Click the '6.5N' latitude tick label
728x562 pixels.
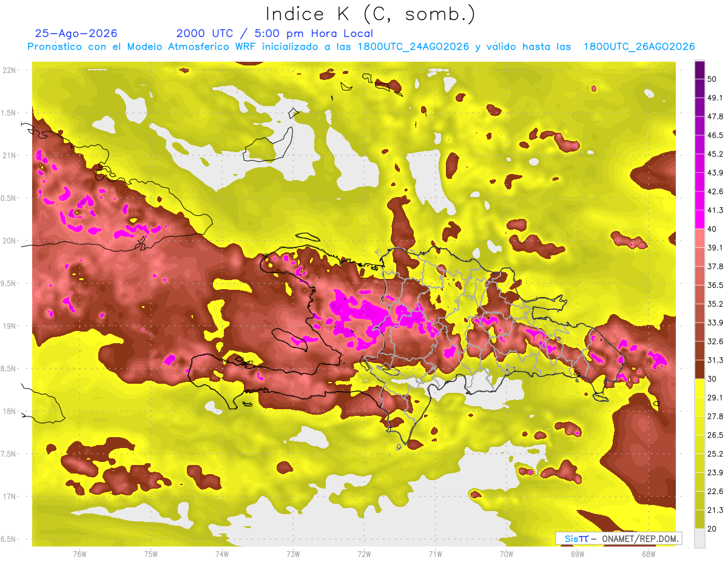coord(9,539)
